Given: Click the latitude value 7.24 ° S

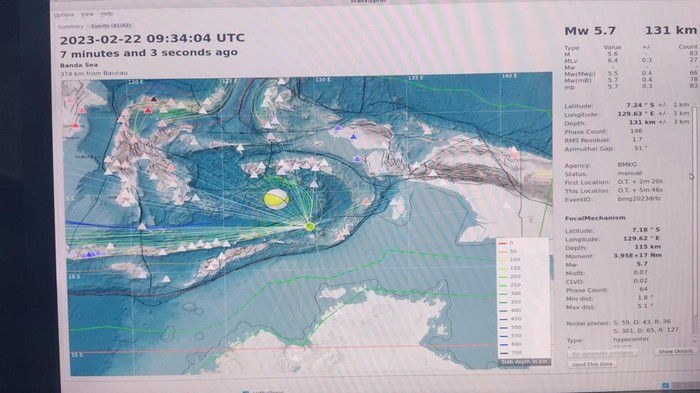Looking at the screenshot, I should point(641,105).
